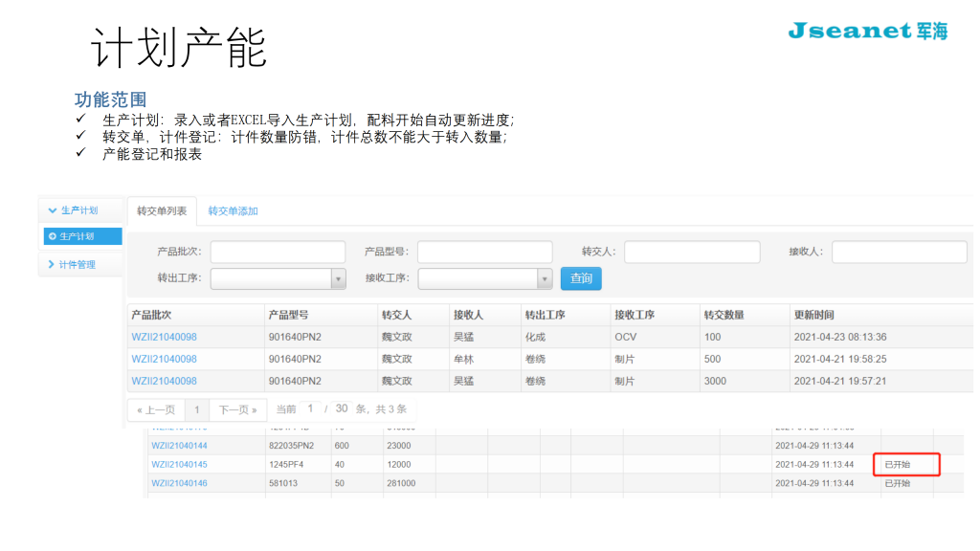Click the 转交人 input box
Screen dimensions: 980x551
692,252
